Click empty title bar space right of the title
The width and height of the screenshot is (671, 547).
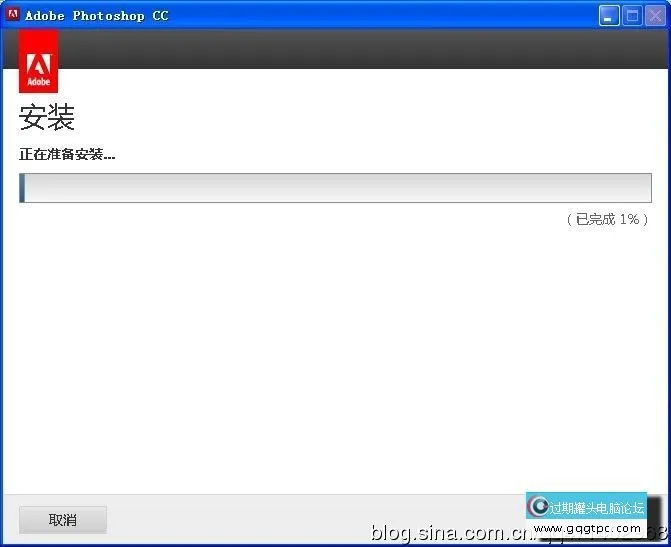[381, 16]
